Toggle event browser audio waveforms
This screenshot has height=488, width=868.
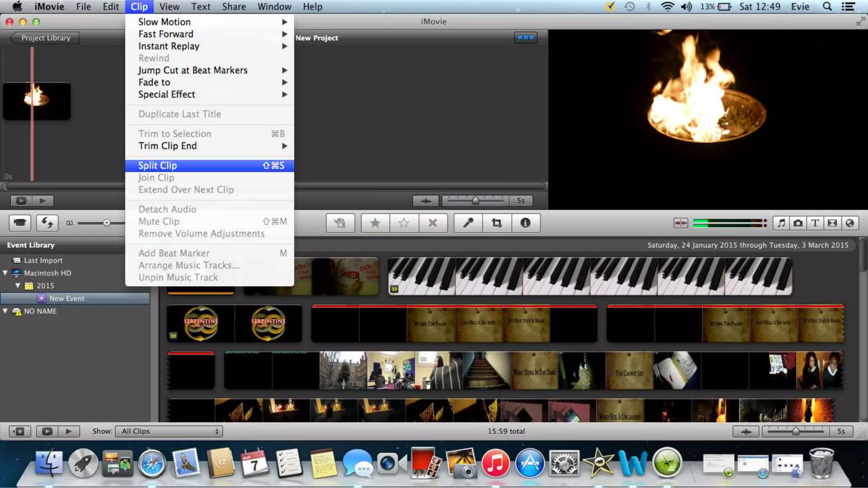746,431
